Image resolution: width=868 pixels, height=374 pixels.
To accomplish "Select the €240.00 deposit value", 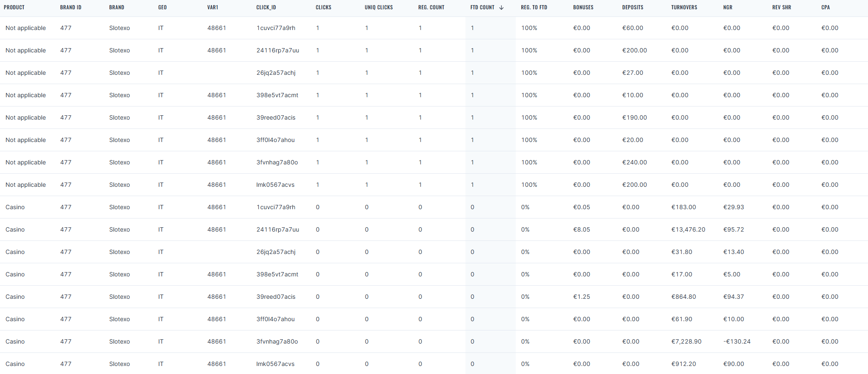I will (x=634, y=162).
